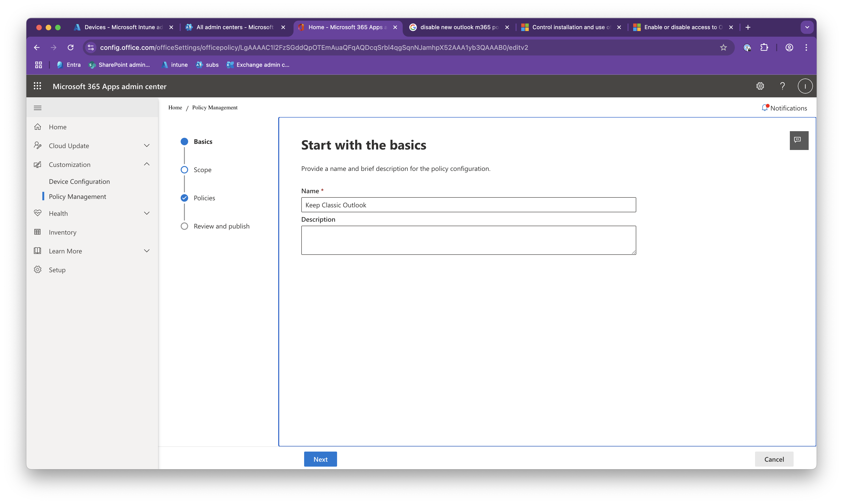This screenshot has height=504, width=843.
Task: Expand the Health section chevron
Action: (147, 213)
